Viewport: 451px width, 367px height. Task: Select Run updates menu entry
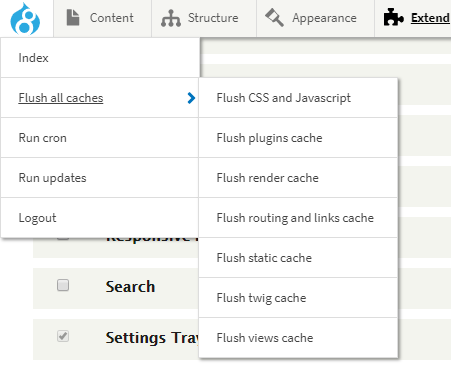[100, 178]
